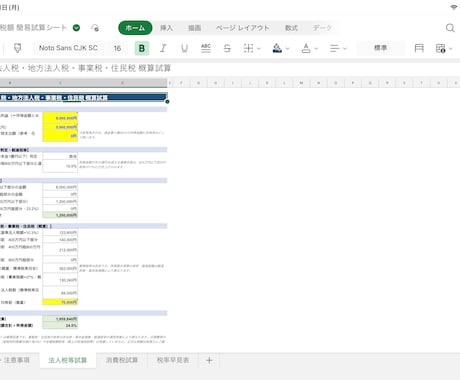The height and width of the screenshot is (380, 460).
Task: Select the format painter brush icon
Action: [18, 48]
